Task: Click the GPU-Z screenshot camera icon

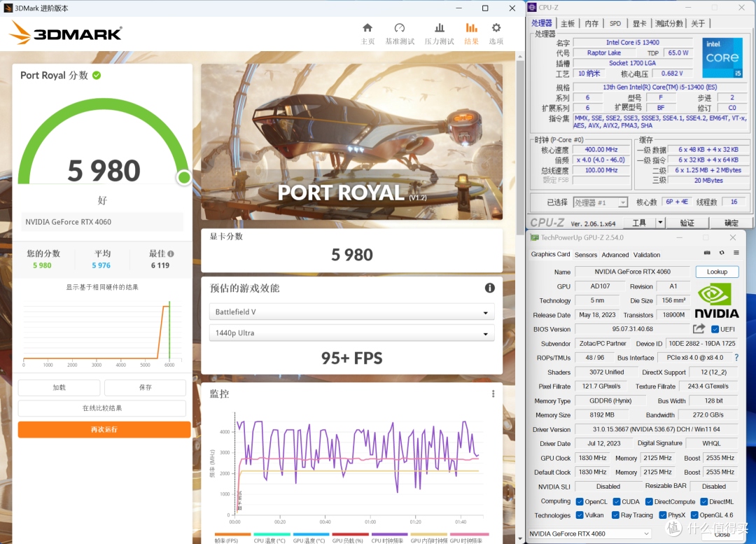Action: 707,253
